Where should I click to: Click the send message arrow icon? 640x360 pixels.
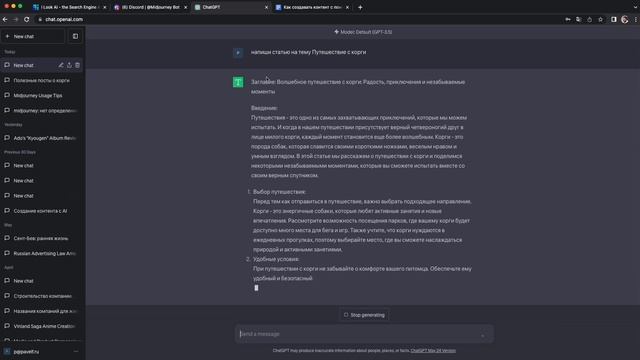click(x=483, y=335)
